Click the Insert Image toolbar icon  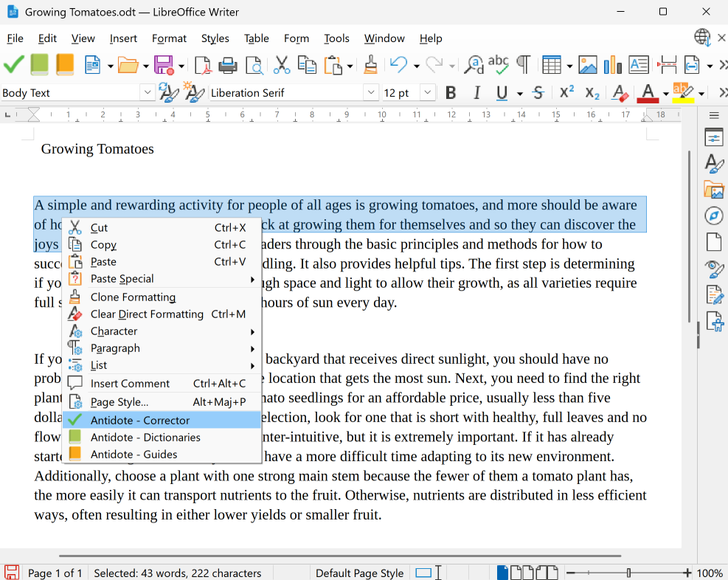pyautogui.click(x=588, y=65)
